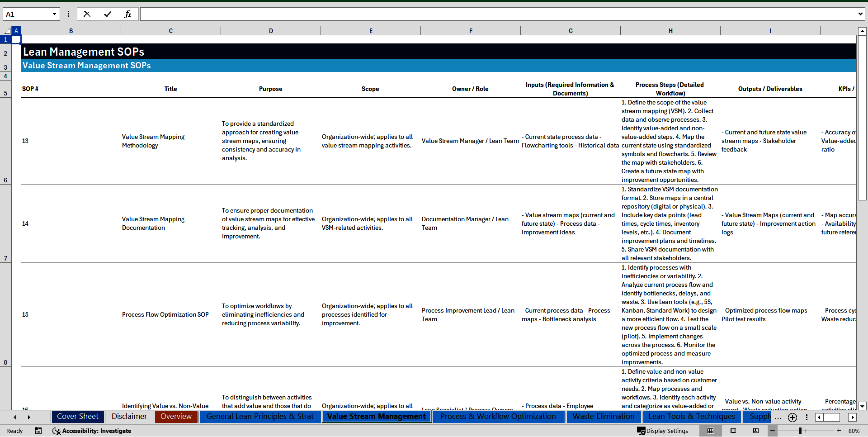868x437 pixels.
Task: Open the Cover Sheet tab
Action: (x=78, y=417)
